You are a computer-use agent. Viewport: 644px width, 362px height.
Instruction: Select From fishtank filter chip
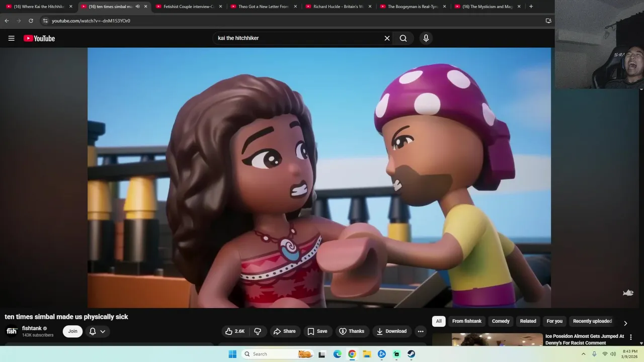[x=467, y=321]
